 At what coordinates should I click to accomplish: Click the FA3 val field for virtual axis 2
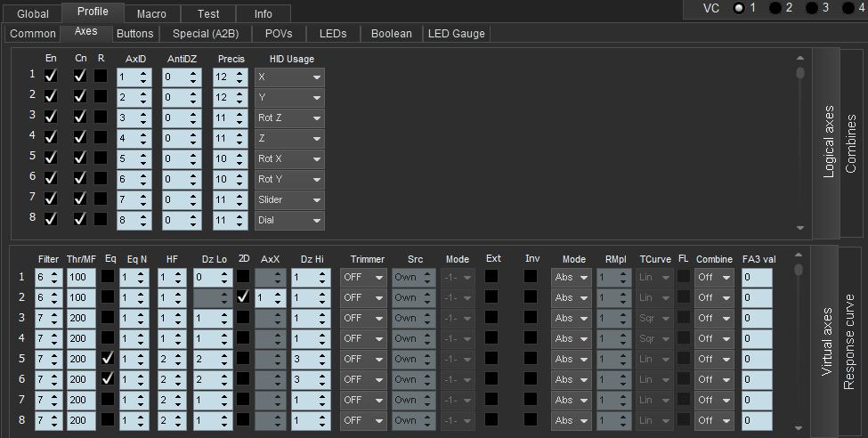pos(756,297)
